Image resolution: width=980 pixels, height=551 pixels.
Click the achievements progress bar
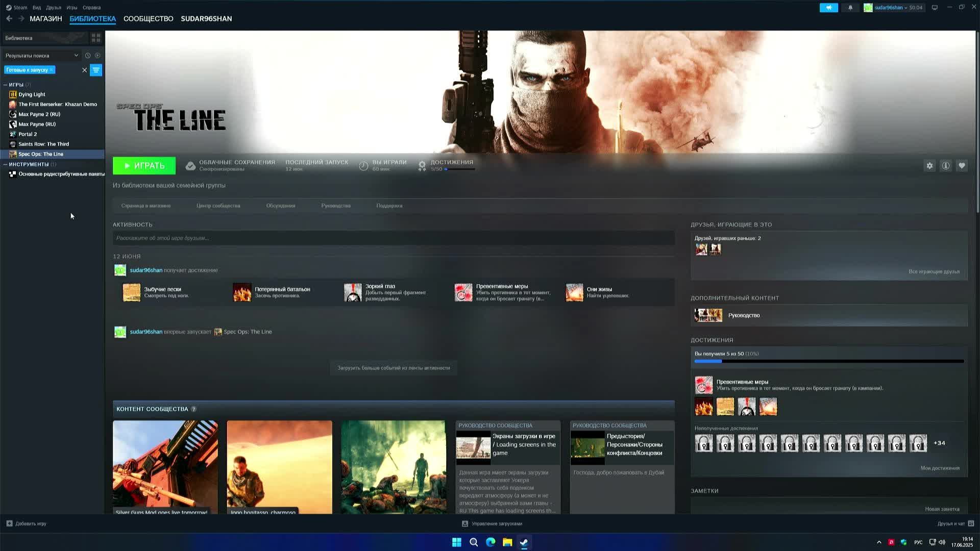[x=829, y=361]
